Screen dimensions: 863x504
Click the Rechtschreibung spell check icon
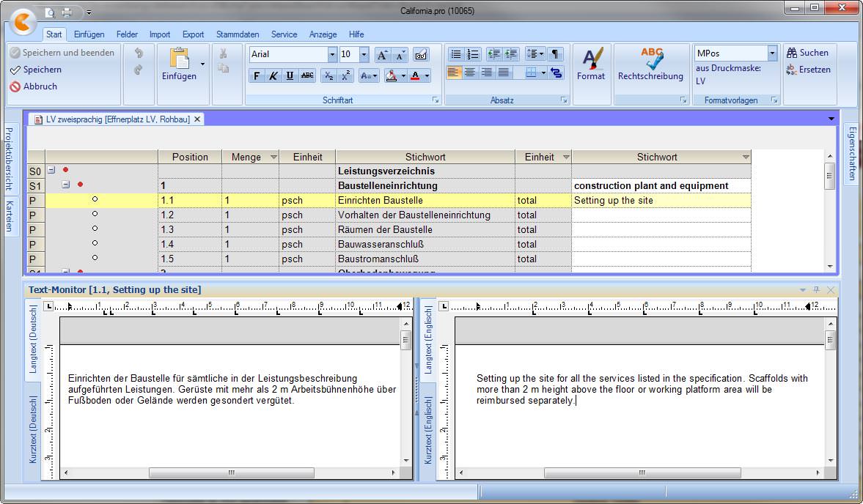pyautogui.click(x=650, y=59)
